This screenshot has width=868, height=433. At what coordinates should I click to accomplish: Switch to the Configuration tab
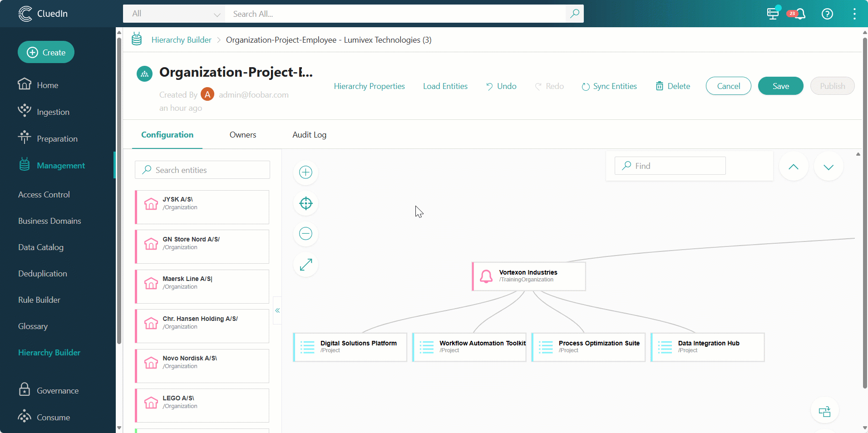[x=167, y=135]
